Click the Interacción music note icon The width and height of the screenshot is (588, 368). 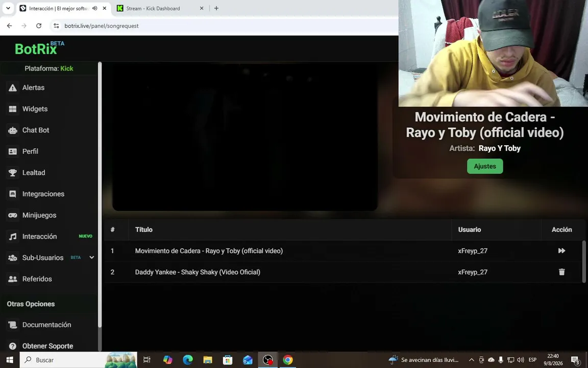tap(13, 237)
